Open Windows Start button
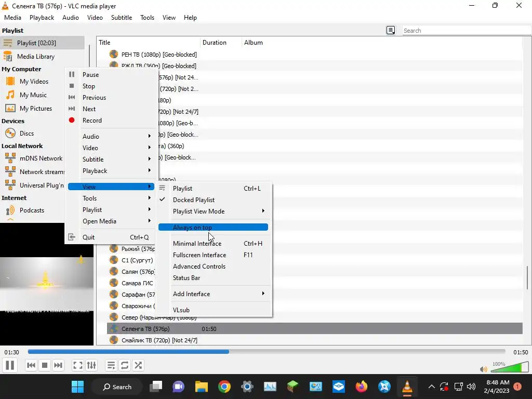 [78, 387]
